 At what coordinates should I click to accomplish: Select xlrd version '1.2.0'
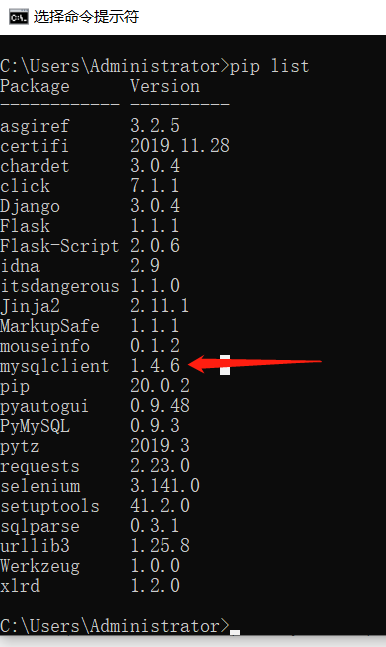(x=155, y=586)
